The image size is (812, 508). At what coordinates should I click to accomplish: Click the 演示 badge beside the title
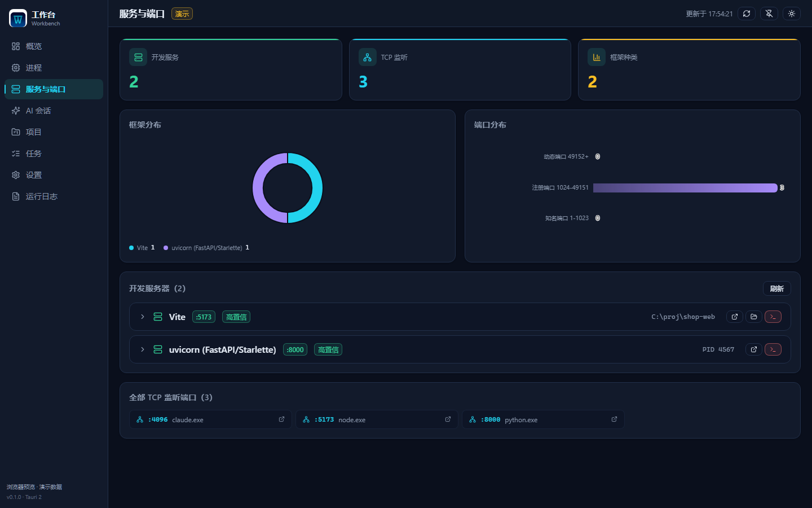(x=182, y=14)
